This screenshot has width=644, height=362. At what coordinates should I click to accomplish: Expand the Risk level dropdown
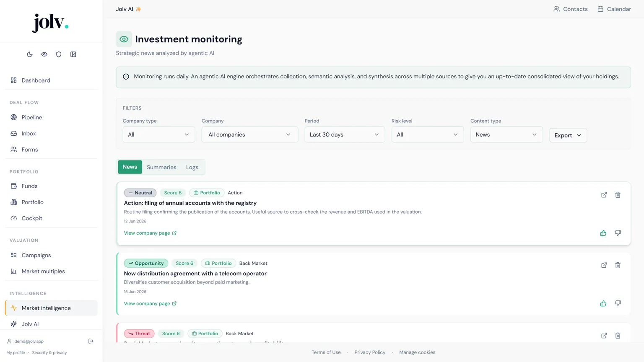pos(428,134)
